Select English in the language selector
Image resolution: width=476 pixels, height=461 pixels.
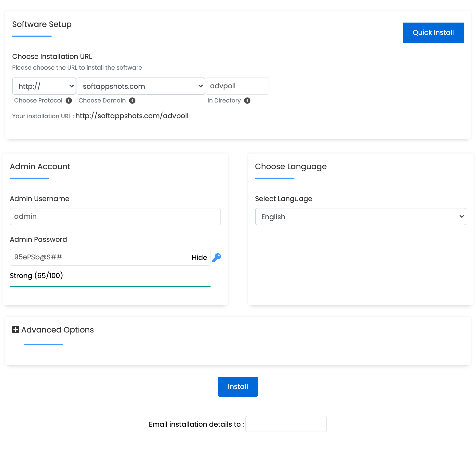tap(360, 217)
